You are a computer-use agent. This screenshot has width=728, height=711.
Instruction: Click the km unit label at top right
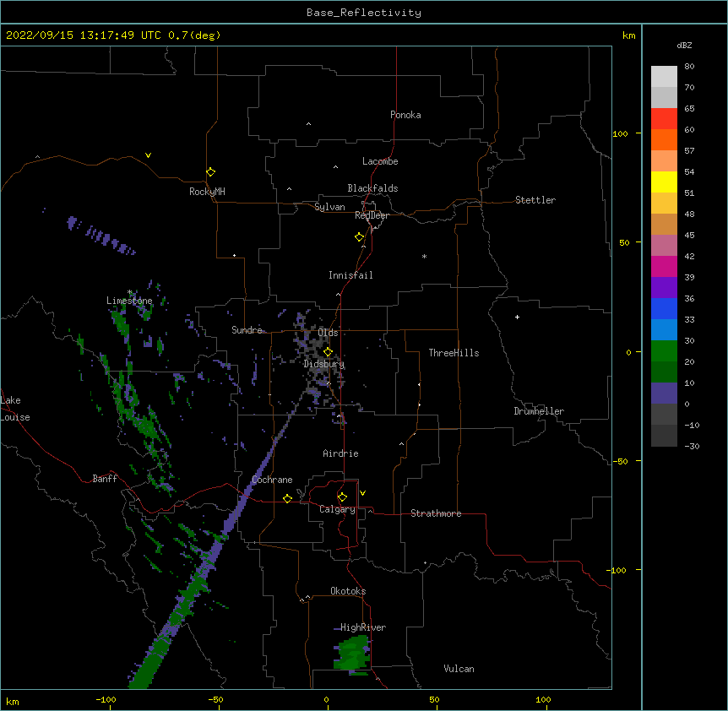pyautogui.click(x=628, y=35)
